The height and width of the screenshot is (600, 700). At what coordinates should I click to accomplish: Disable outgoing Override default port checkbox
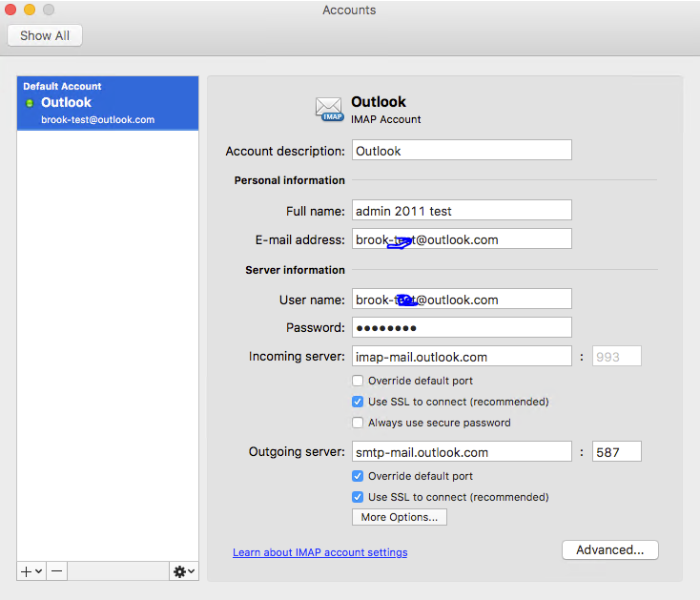pyautogui.click(x=358, y=476)
